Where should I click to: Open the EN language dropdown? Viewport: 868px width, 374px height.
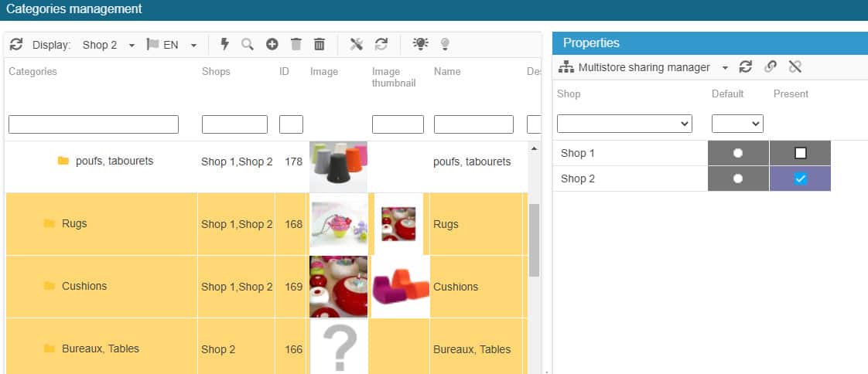pos(177,45)
